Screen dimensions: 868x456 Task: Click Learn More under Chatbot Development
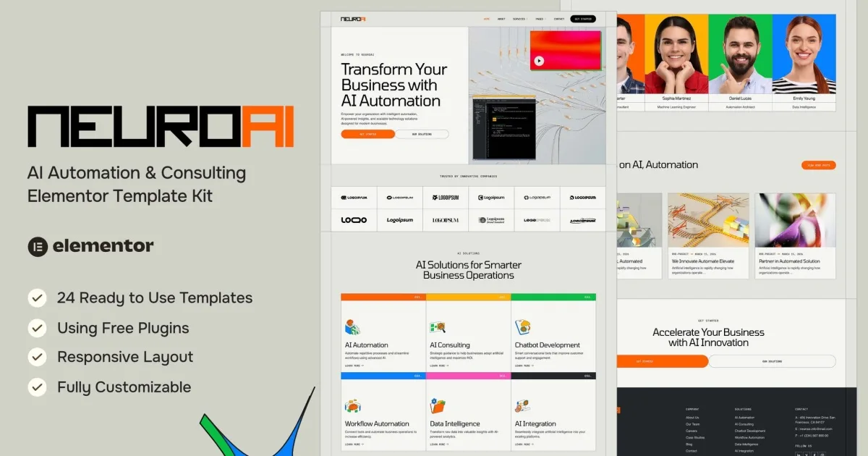[524, 366]
